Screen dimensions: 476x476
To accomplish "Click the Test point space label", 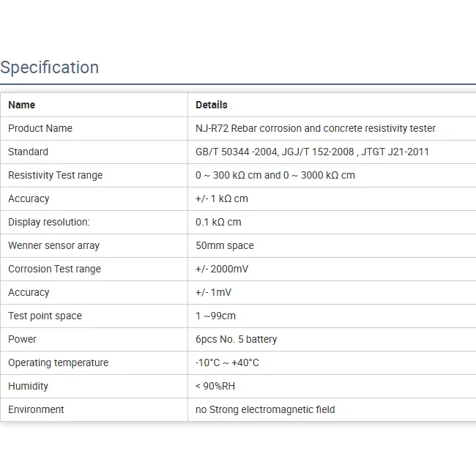I will coord(45,316).
